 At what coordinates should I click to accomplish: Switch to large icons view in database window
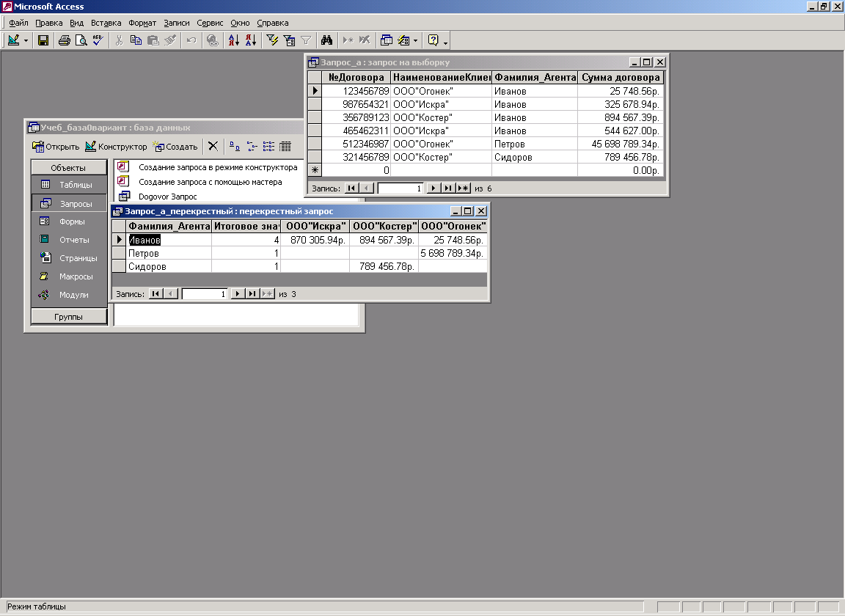(235, 146)
